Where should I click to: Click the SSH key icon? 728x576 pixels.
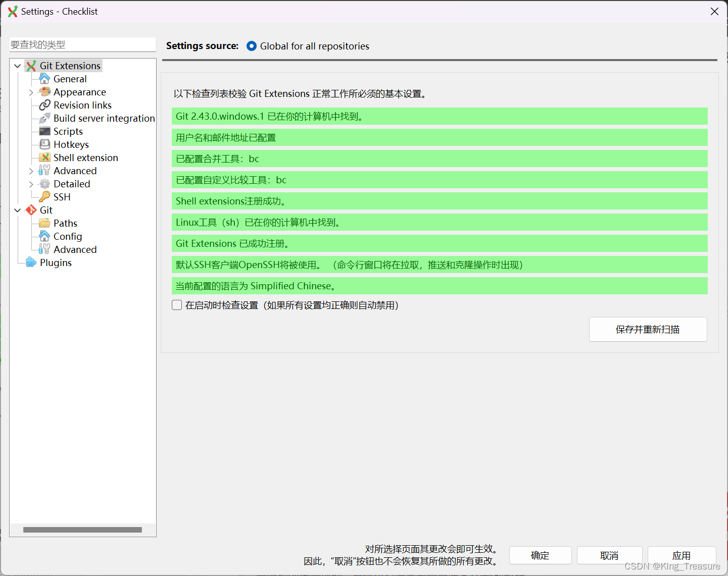pyautogui.click(x=44, y=197)
